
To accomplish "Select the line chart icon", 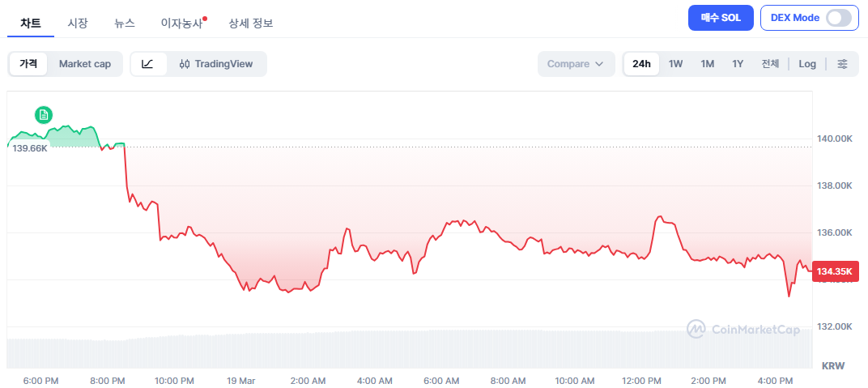I will [x=148, y=64].
